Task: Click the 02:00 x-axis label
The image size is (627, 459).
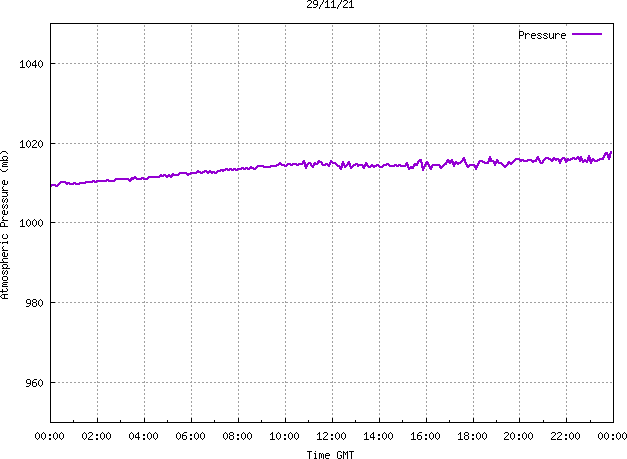Action: coord(96,436)
